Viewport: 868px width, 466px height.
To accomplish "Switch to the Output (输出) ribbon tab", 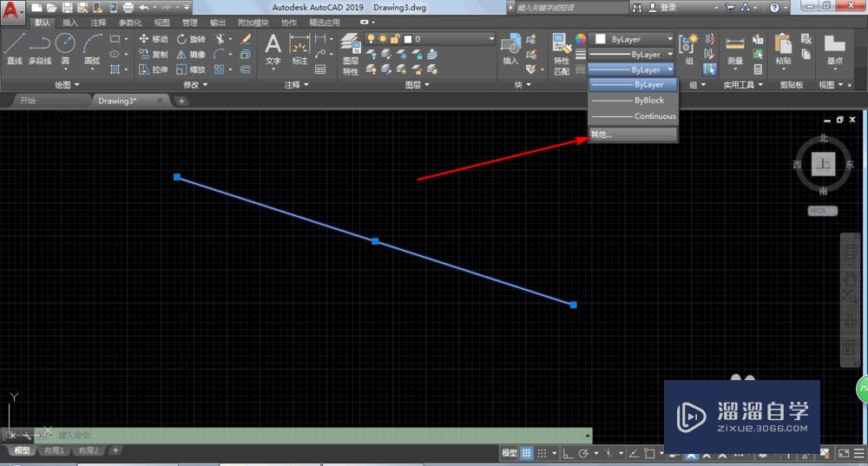I will point(218,23).
